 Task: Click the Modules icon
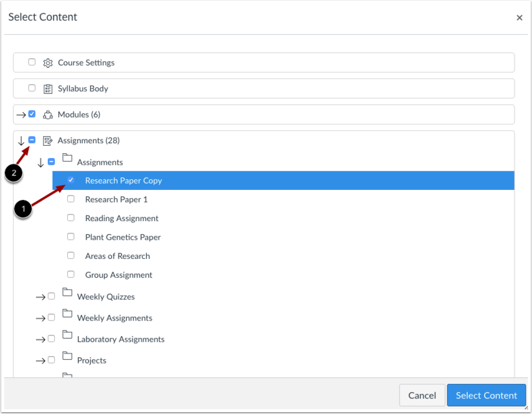(48, 115)
